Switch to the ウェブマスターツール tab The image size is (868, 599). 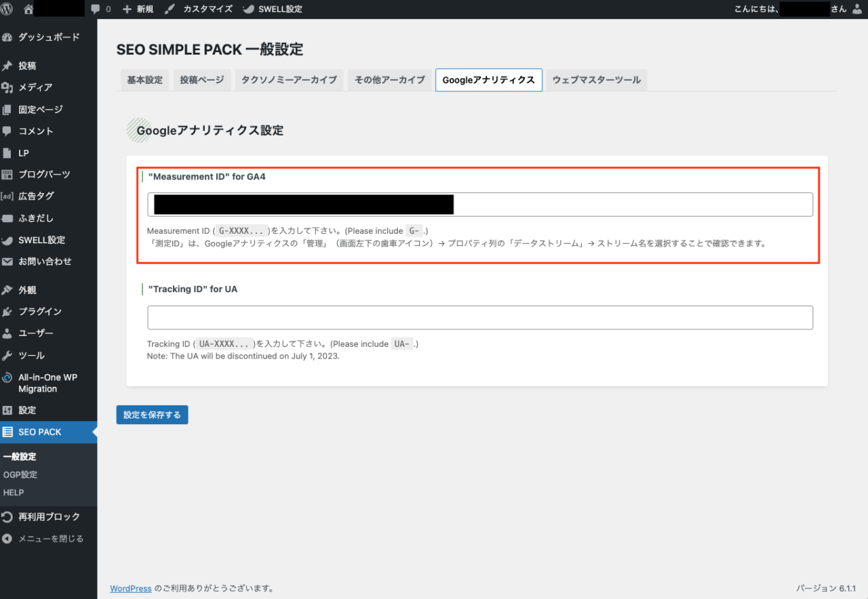[596, 80]
